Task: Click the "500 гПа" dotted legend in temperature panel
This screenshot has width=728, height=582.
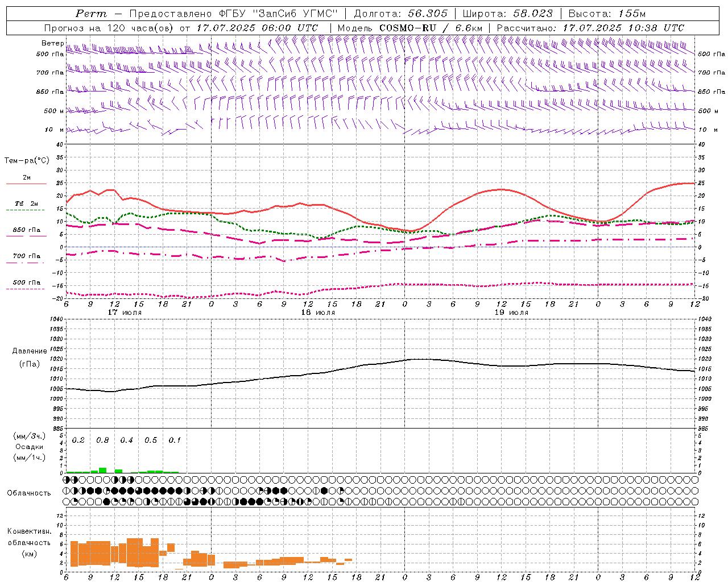Action: click(27, 282)
